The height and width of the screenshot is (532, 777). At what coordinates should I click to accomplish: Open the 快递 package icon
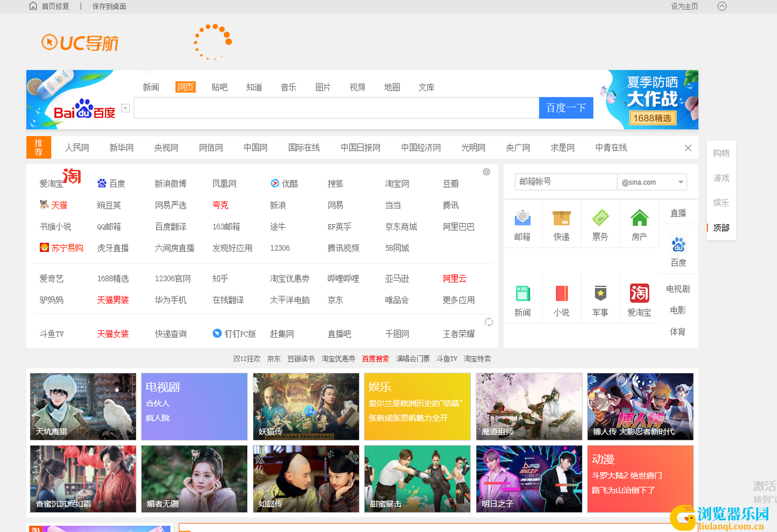[561, 218]
